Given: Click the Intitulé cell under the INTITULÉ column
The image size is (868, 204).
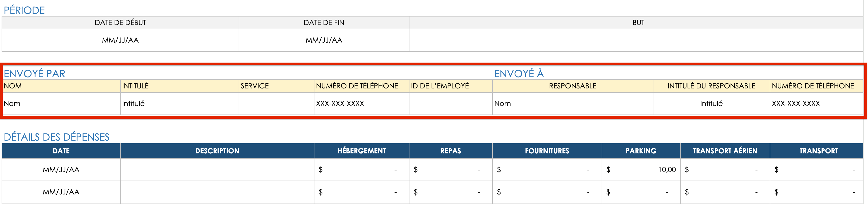Looking at the screenshot, I should tap(180, 104).
